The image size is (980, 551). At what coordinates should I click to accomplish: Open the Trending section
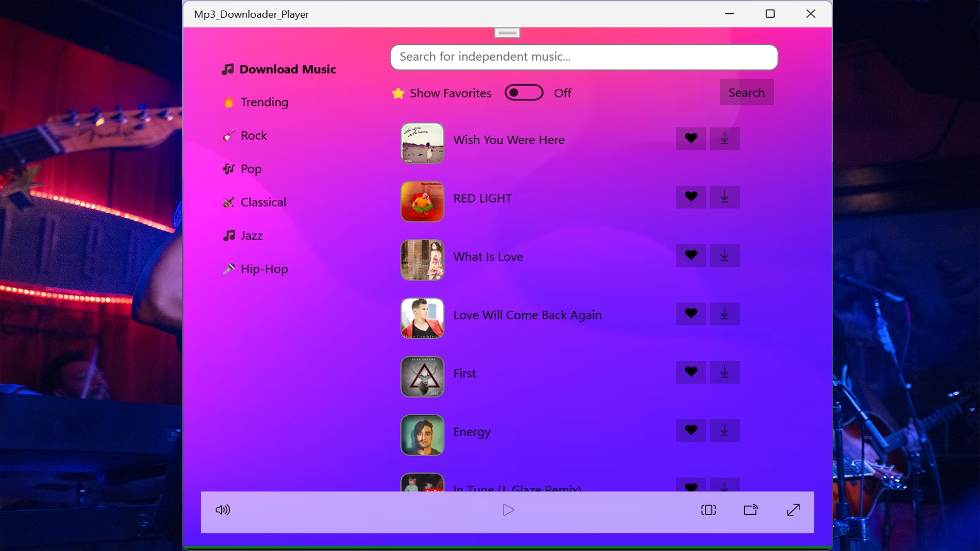click(x=264, y=102)
